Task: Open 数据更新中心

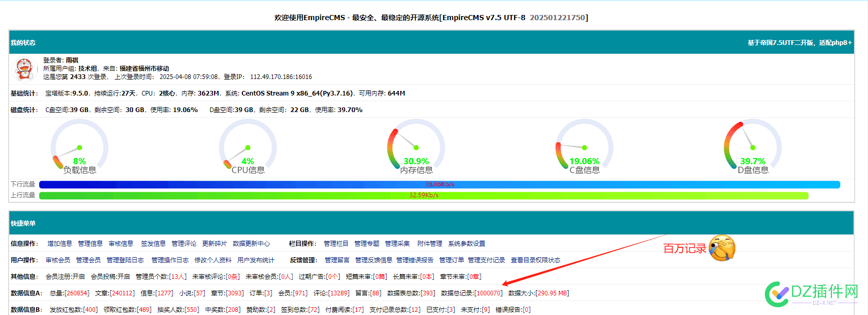Action: pos(251,244)
